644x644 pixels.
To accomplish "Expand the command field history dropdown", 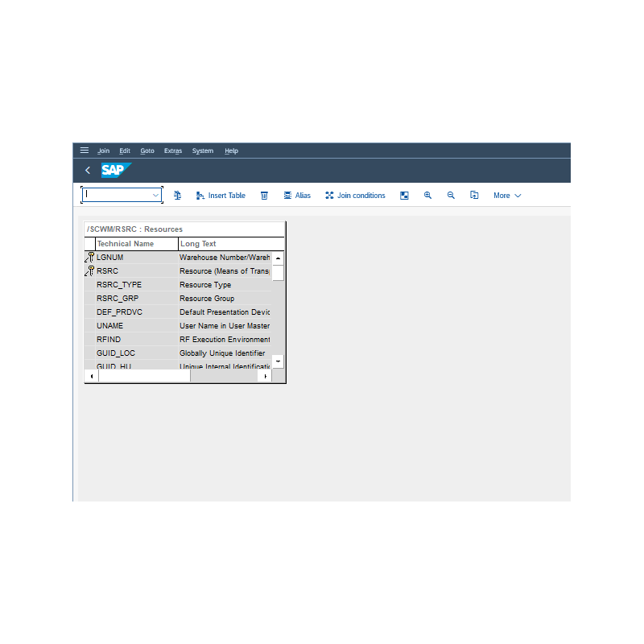I will point(155,195).
